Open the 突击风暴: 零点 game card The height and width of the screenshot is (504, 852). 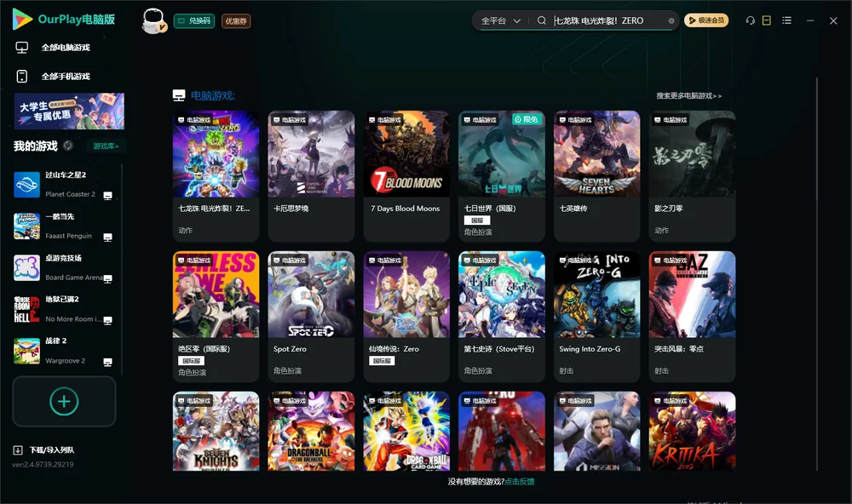[692, 317]
